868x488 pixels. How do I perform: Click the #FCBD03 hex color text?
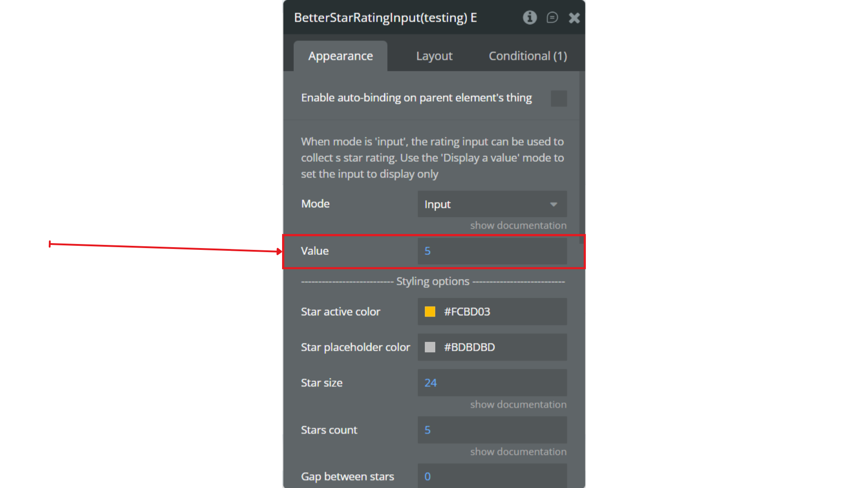click(x=467, y=312)
